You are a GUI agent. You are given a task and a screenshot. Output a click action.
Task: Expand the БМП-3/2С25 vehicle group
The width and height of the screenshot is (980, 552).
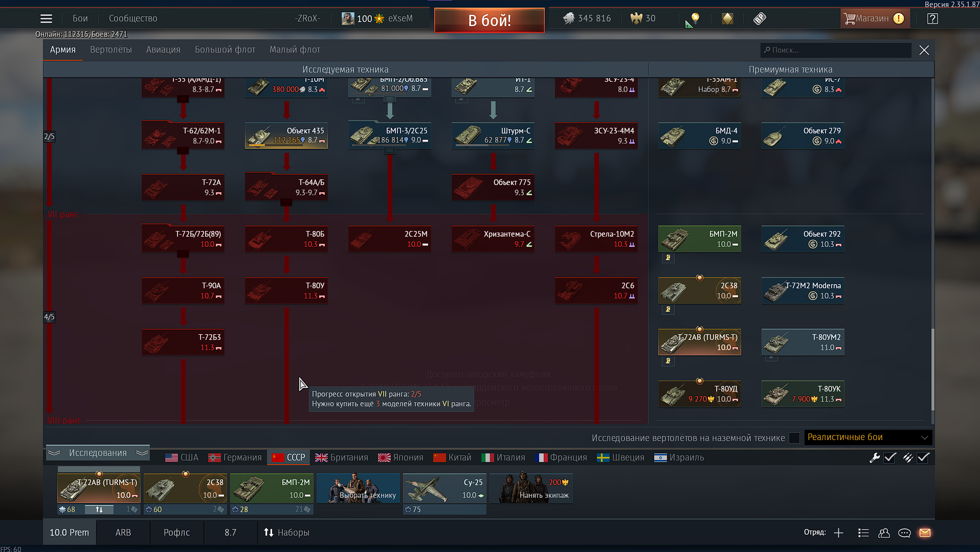390,151
